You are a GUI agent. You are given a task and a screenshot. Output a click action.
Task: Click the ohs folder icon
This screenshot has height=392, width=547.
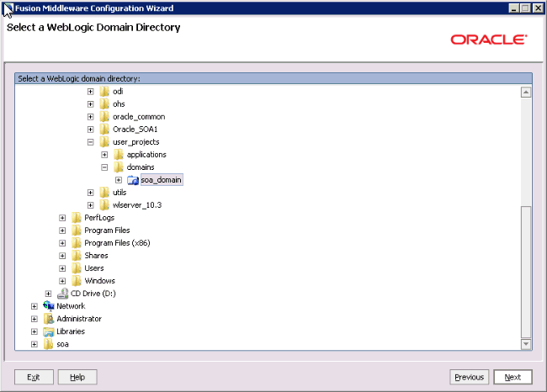pyautogui.click(x=104, y=104)
